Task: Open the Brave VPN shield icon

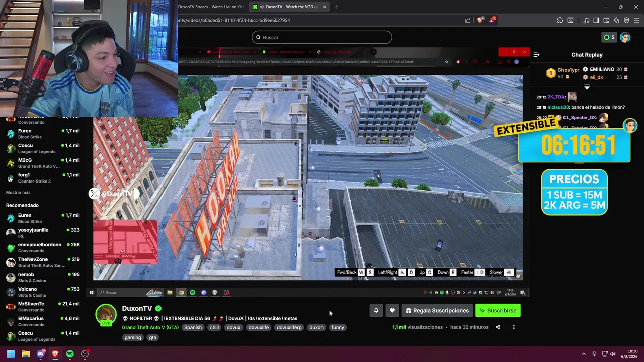Action: pyautogui.click(x=626, y=20)
